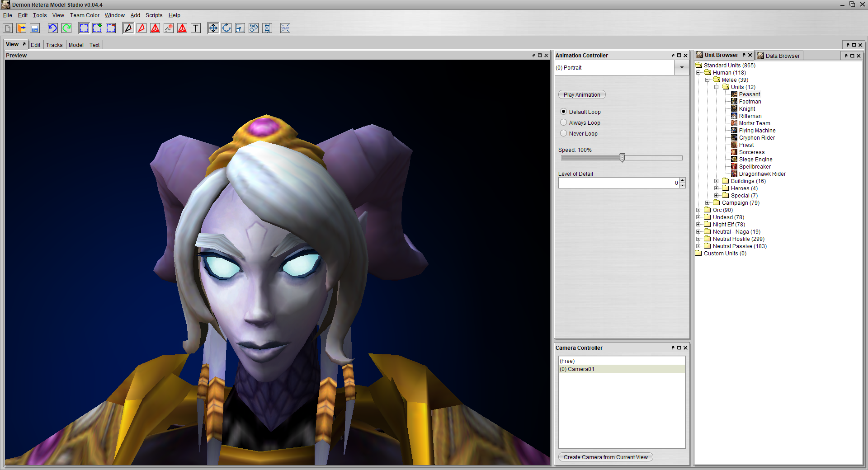Open the Scripts menu
The width and height of the screenshot is (868, 470).
pyautogui.click(x=154, y=15)
